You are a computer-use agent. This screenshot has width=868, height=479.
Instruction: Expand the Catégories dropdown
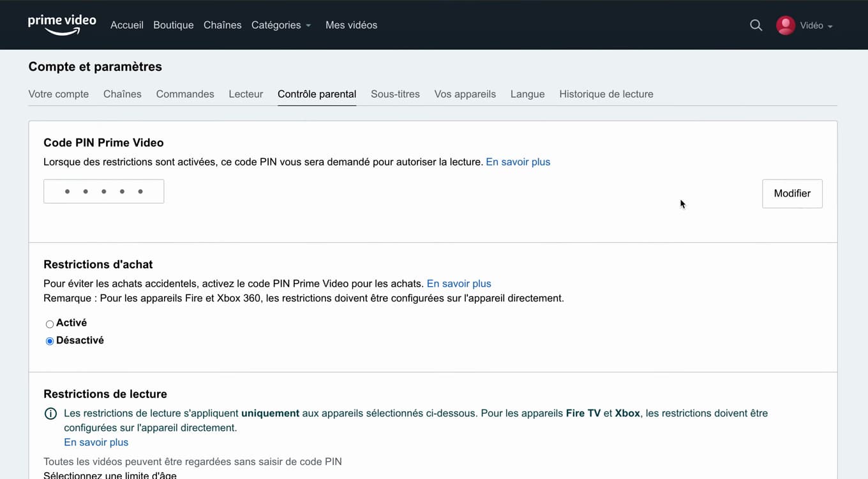pyautogui.click(x=281, y=25)
